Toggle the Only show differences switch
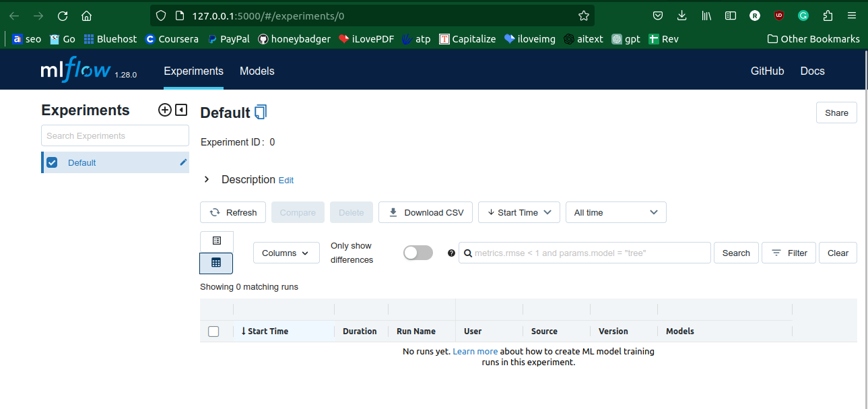 click(x=418, y=253)
